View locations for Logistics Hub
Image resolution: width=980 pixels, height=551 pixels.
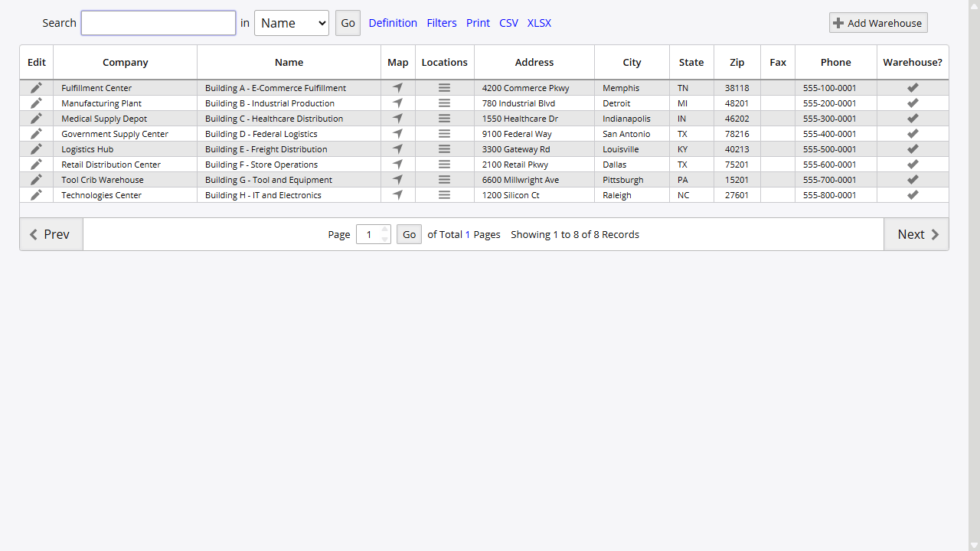pos(444,148)
